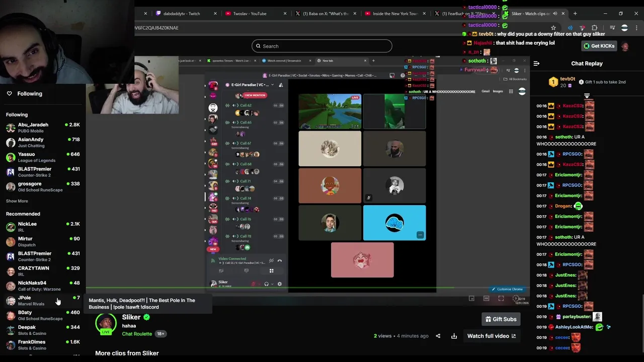Click Abu_Jaradeh's channel avatar in sidebar
The image size is (644, 362).
[x=11, y=128]
